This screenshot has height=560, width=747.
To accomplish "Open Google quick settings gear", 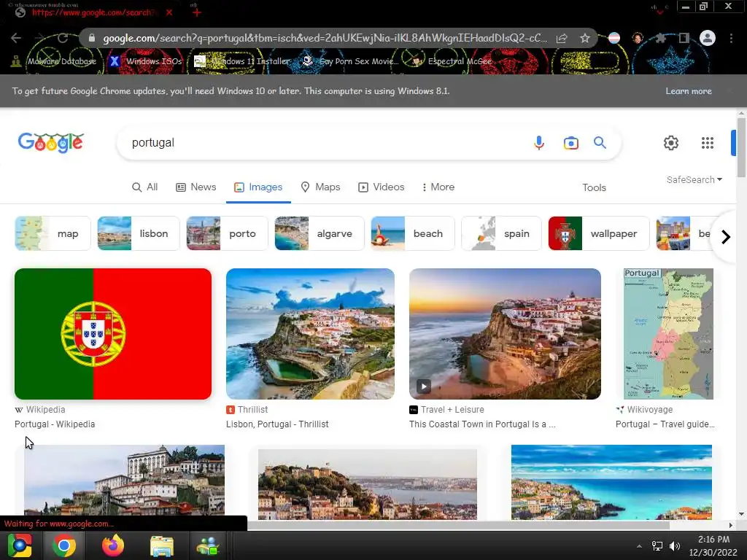I will coord(671,143).
